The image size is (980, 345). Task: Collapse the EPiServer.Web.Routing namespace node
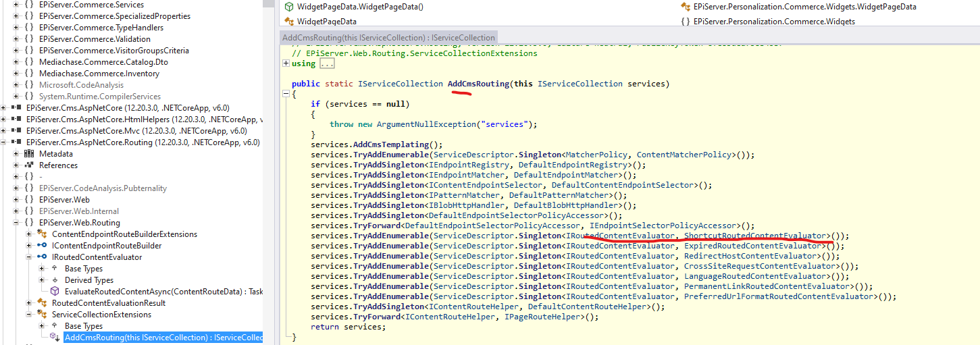pyautogui.click(x=16, y=223)
